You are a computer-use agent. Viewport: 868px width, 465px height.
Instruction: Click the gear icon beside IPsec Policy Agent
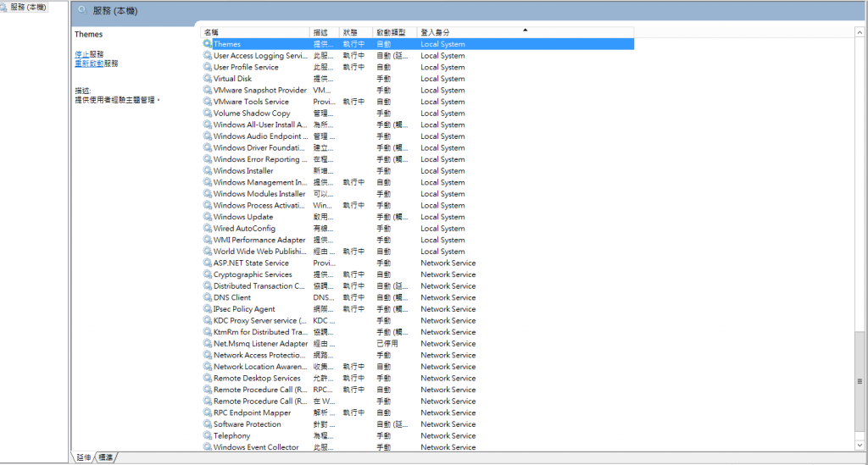208,308
